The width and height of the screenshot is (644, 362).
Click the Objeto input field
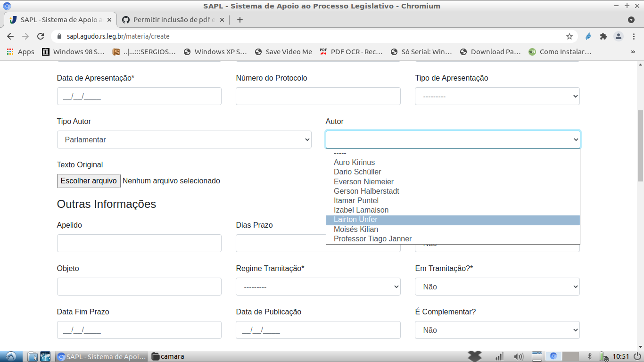click(x=139, y=287)
